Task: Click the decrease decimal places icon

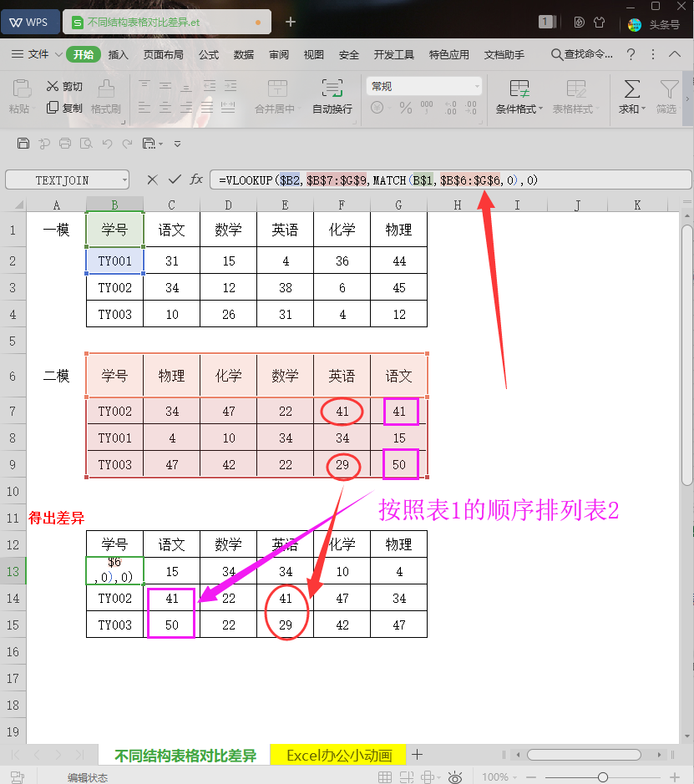Action: click(x=470, y=108)
